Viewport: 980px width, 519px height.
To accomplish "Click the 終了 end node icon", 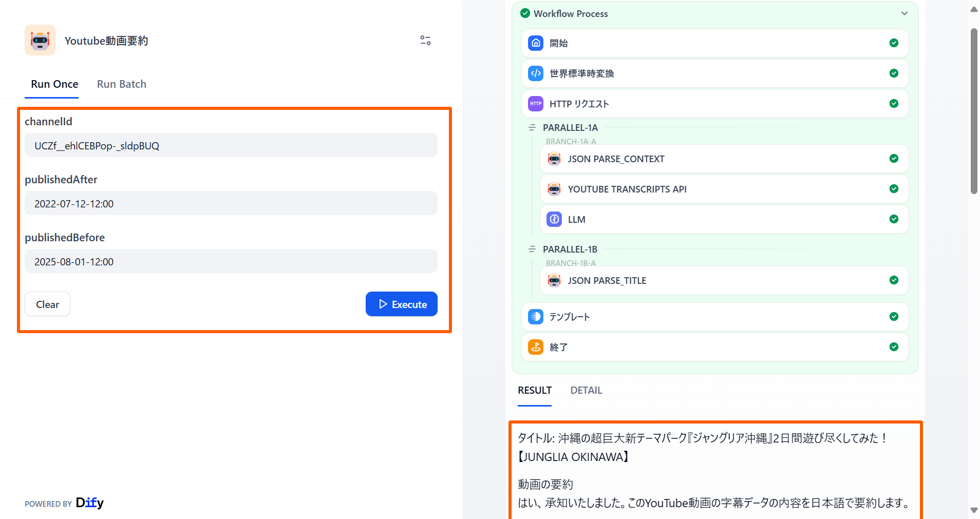I will pyautogui.click(x=536, y=347).
